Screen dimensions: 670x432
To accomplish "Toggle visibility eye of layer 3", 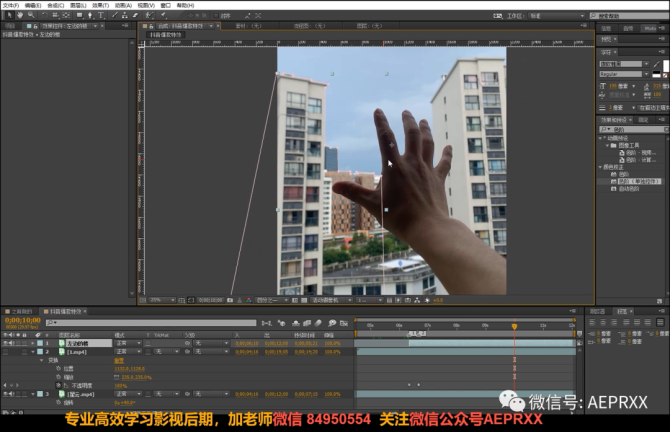I will tap(6, 394).
